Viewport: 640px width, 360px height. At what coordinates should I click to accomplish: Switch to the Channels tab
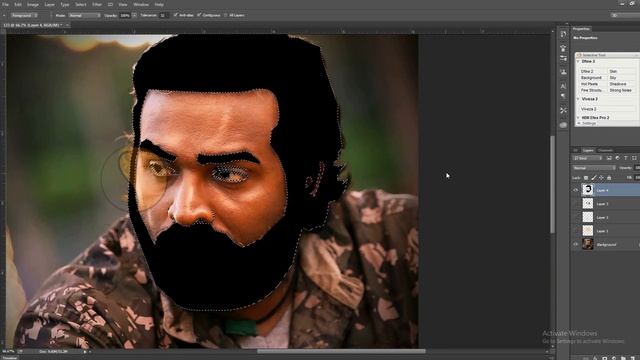tap(605, 150)
